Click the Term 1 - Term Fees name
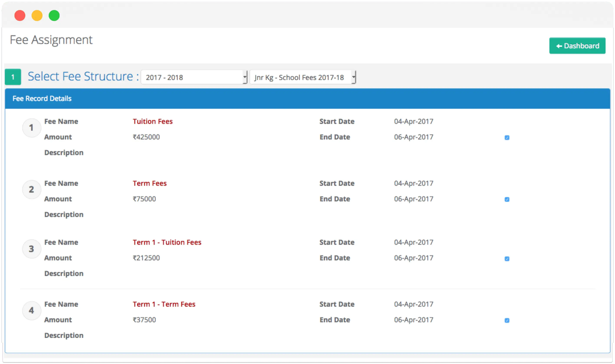This screenshot has width=615, height=364. coord(164,304)
